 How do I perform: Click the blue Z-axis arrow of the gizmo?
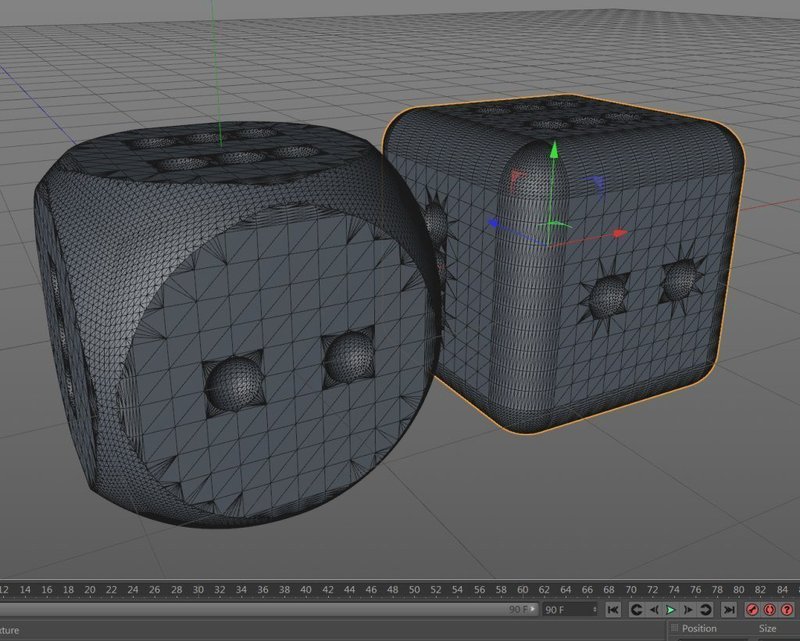(493, 223)
